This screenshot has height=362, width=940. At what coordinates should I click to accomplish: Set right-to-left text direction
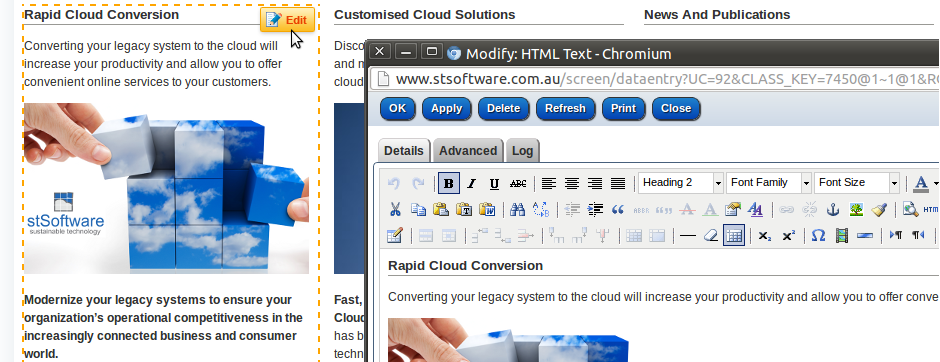(x=918, y=236)
